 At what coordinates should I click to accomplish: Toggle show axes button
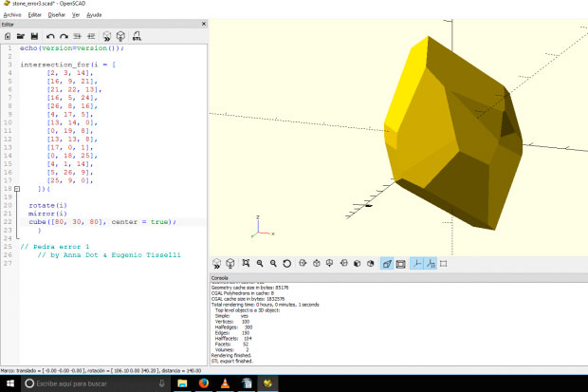click(x=415, y=263)
